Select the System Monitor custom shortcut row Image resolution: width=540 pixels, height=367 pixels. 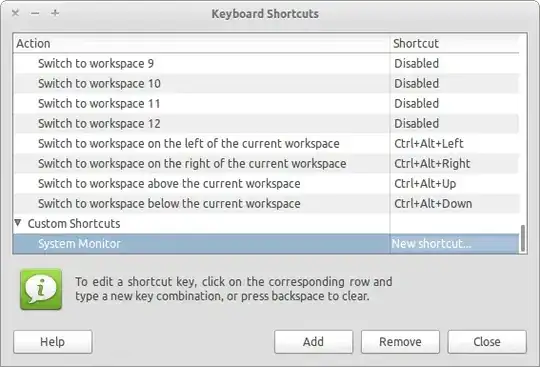[266, 244]
